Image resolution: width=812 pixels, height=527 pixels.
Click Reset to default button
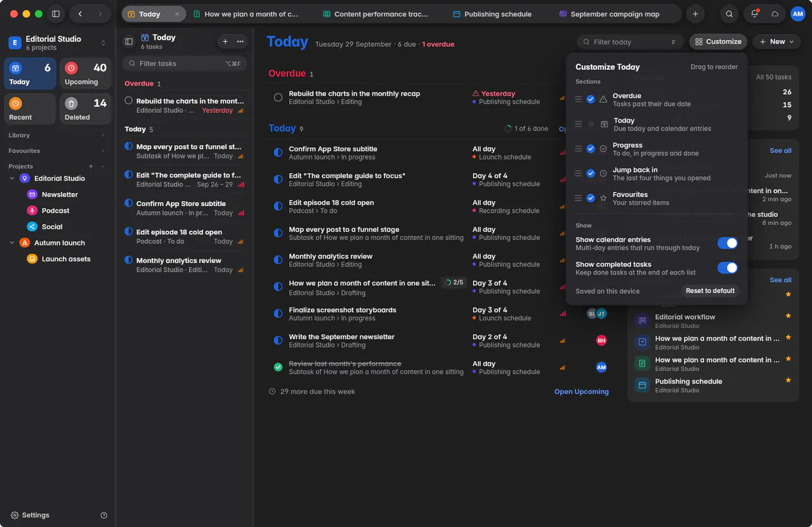click(710, 291)
